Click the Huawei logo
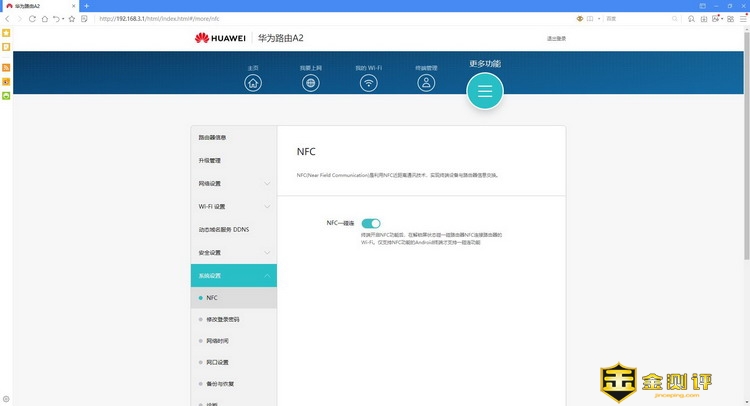This screenshot has height=406, width=750. [221, 39]
